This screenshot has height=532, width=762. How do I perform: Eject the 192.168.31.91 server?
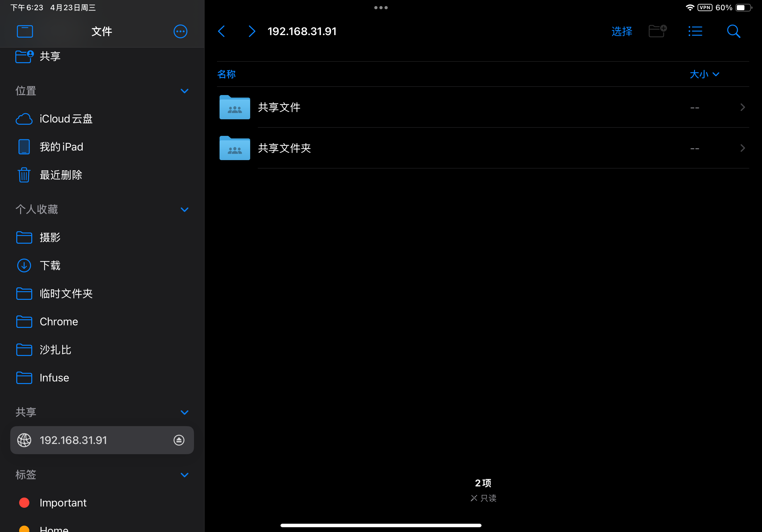coord(179,440)
